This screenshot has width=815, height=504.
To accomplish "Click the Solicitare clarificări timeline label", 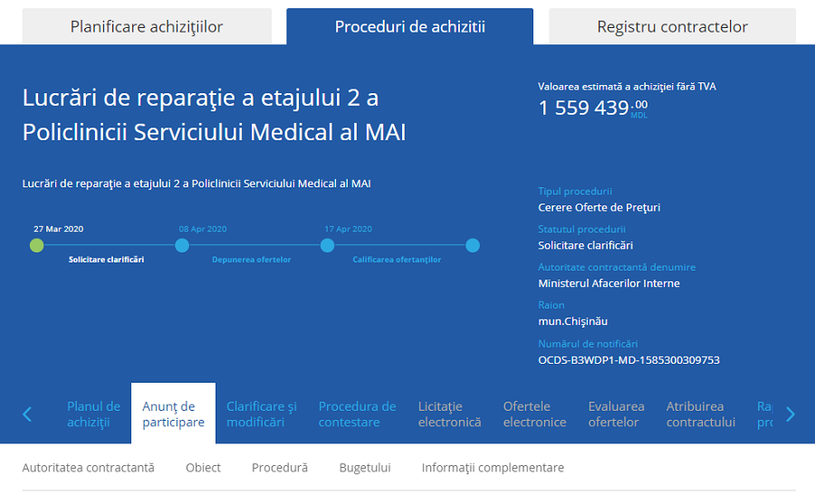I will click(x=106, y=260).
